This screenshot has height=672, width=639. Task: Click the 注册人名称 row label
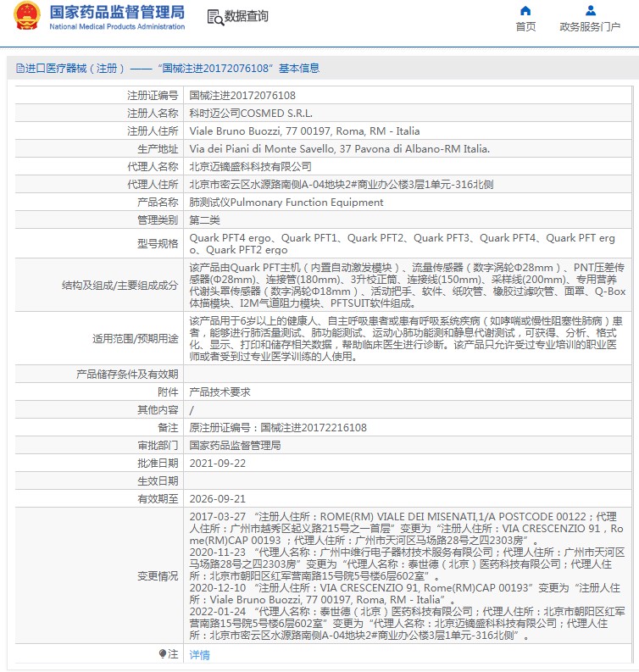coord(153,114)
